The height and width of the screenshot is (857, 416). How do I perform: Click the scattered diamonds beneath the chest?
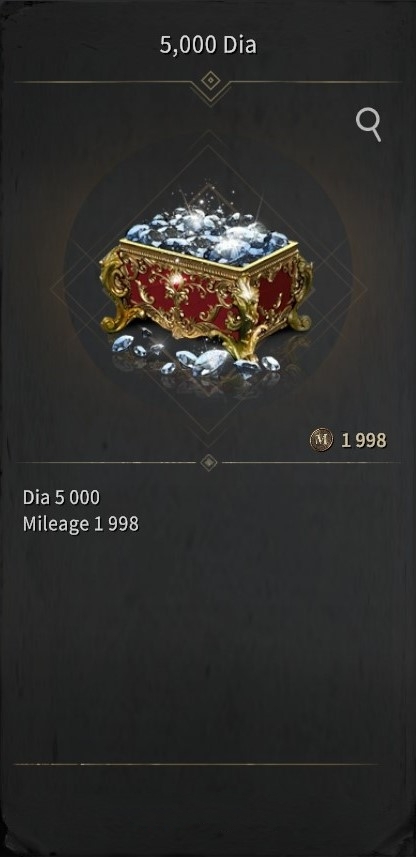click(x=191, y=355)
